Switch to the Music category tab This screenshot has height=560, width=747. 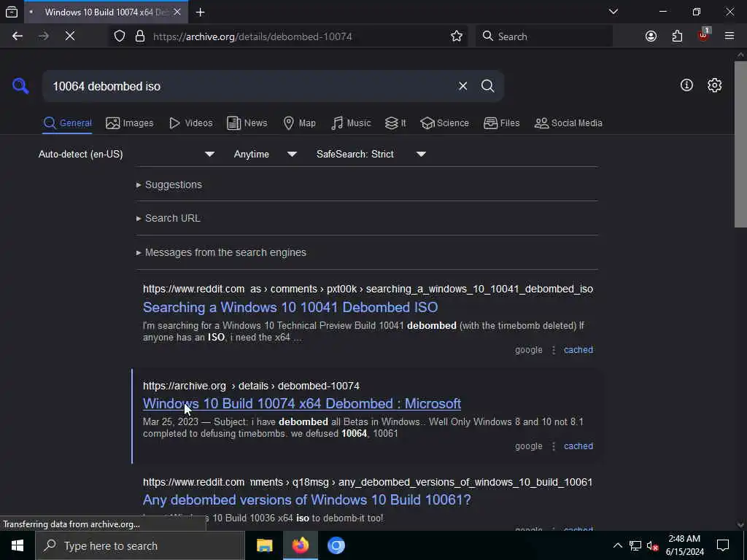click(x=351, y=123)
